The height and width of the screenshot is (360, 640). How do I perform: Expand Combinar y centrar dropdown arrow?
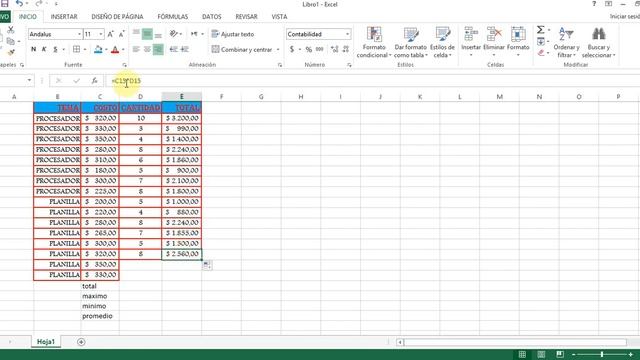pos(278,50)
